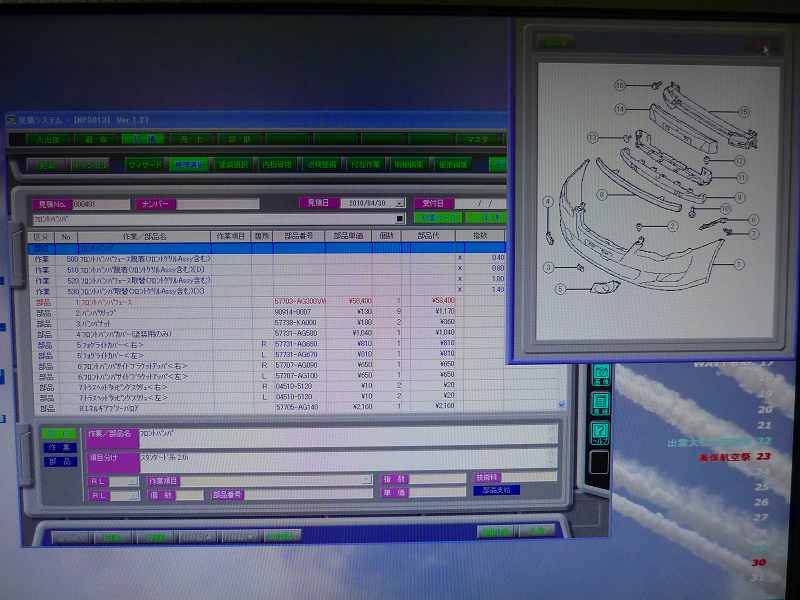The width and height of the screenshot is (800, 600).
Task: Open the upper R L dropdown
Action: [x=133, y=480]
